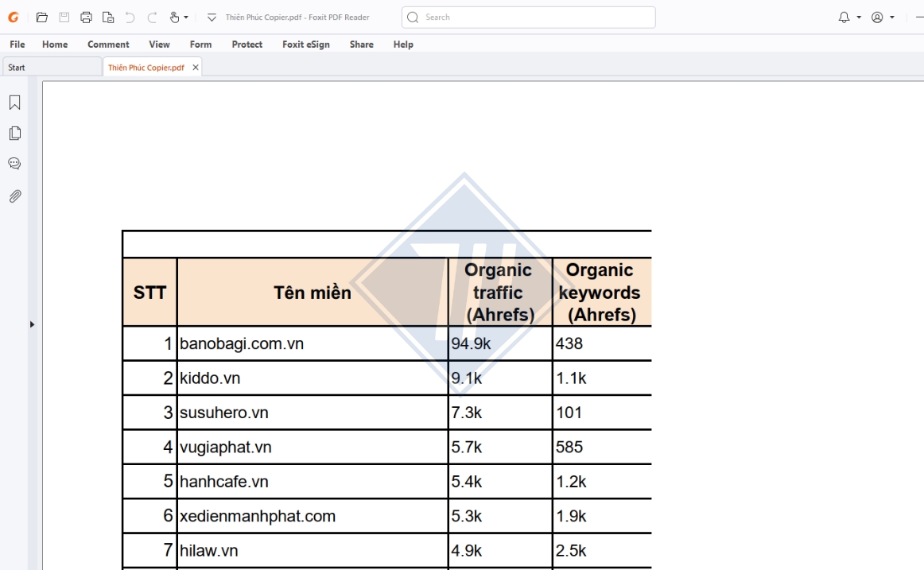Click the Foxit logo icon

14,17
